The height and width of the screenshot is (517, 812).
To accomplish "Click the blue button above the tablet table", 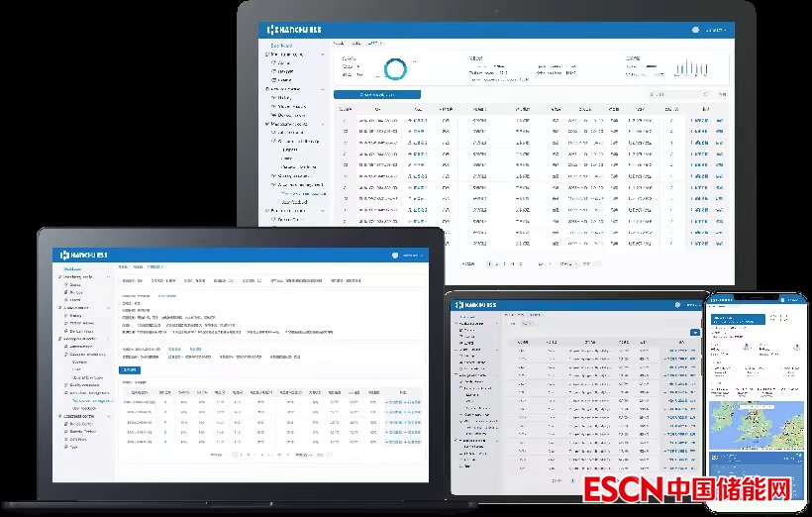I will (x=695, y=333).
